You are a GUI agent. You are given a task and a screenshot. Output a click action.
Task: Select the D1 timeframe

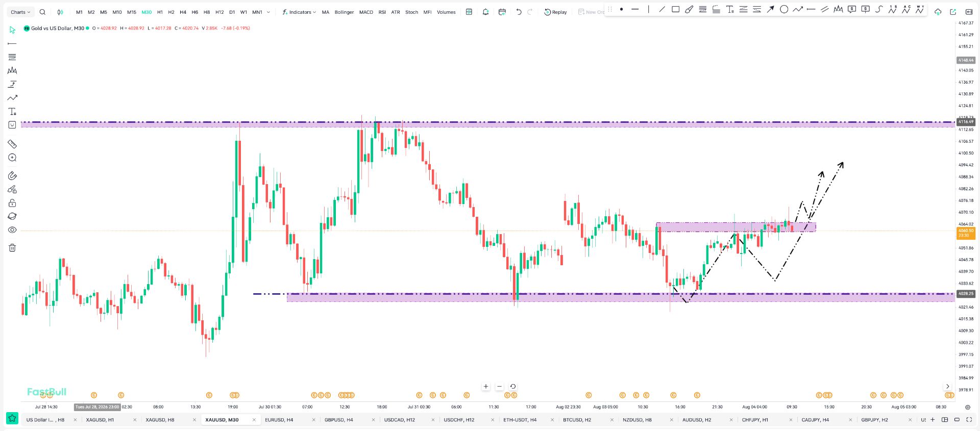point(232,12)
